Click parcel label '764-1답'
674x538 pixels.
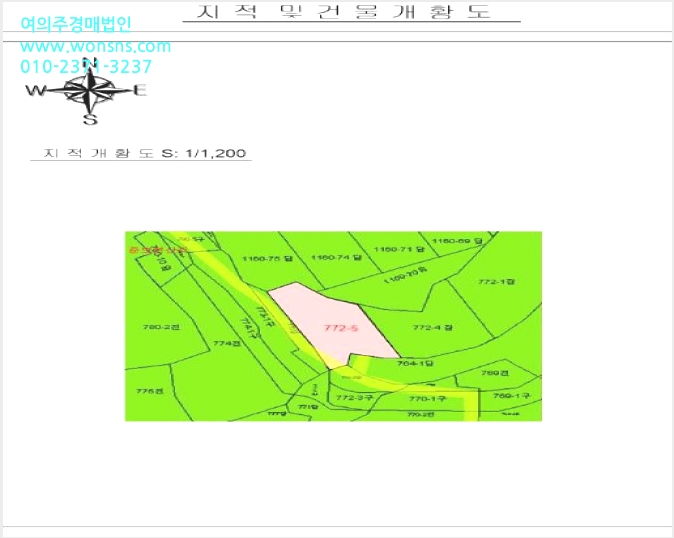coord(415,364)
